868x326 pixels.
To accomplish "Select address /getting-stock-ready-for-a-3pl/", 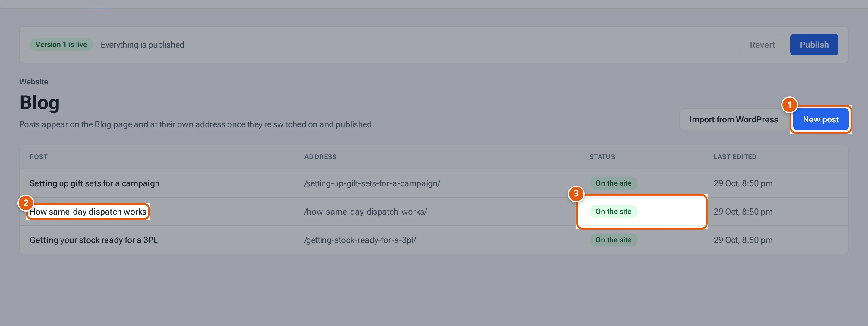I will [360, 240].
